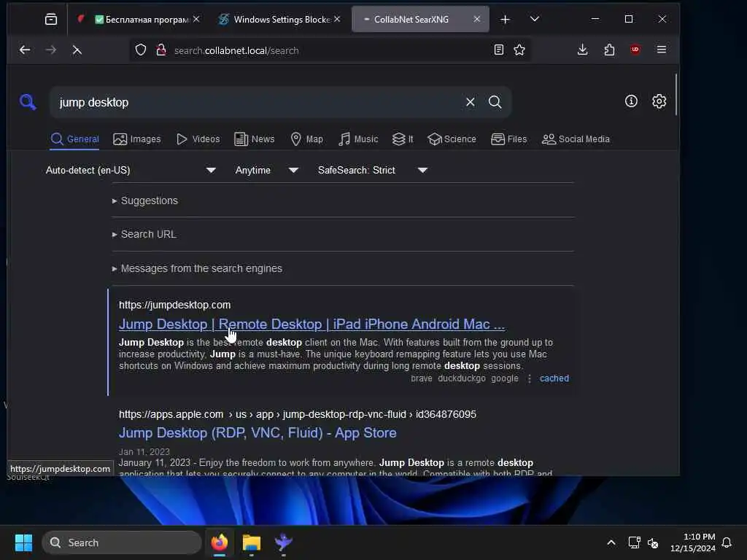Image resolution: width=747 pixels, height=560 pixels.
Task: Close the Бесплатная программа tab
Action: pyautogui.click(x=196, y=19)
